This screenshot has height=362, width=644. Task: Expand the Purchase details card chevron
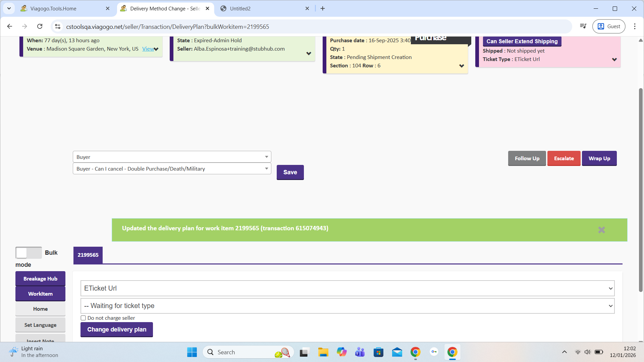point(462,66)
